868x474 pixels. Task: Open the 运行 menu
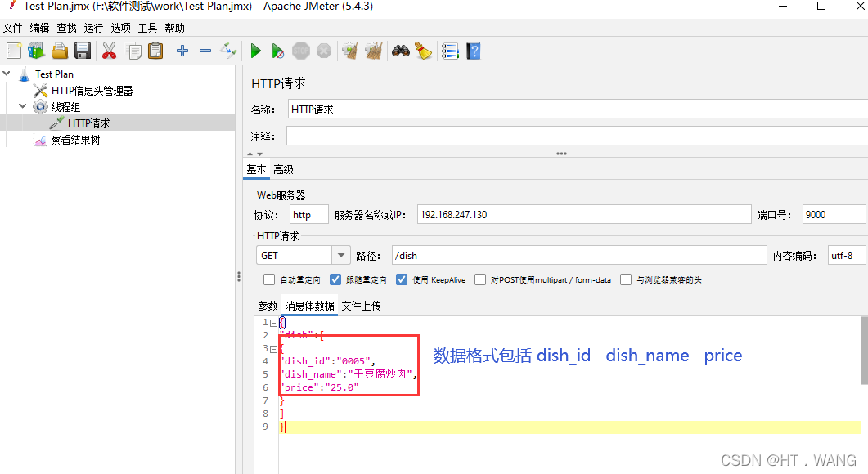coord(93,28)
